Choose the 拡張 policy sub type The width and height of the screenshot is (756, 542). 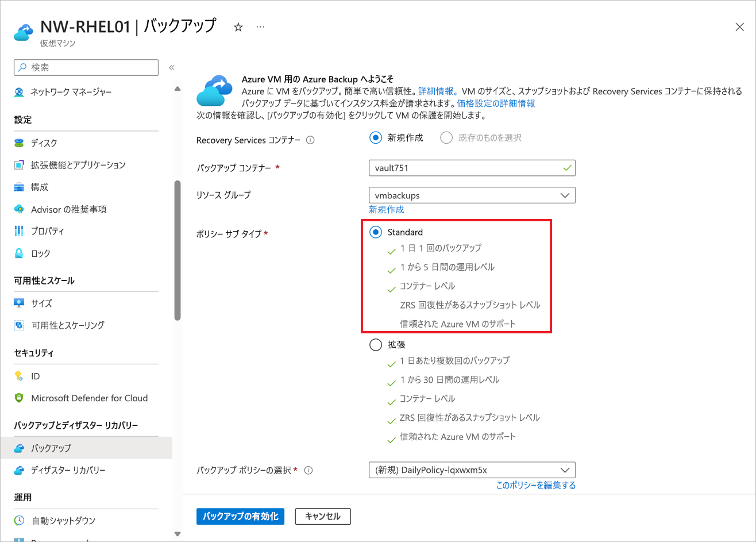click(x=376, y=345)
